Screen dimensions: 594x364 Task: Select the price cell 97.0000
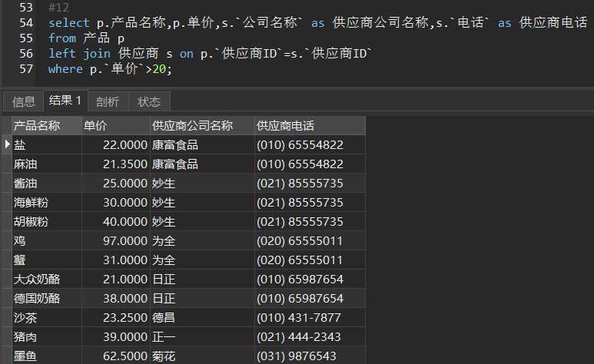[x=114, y=241]
